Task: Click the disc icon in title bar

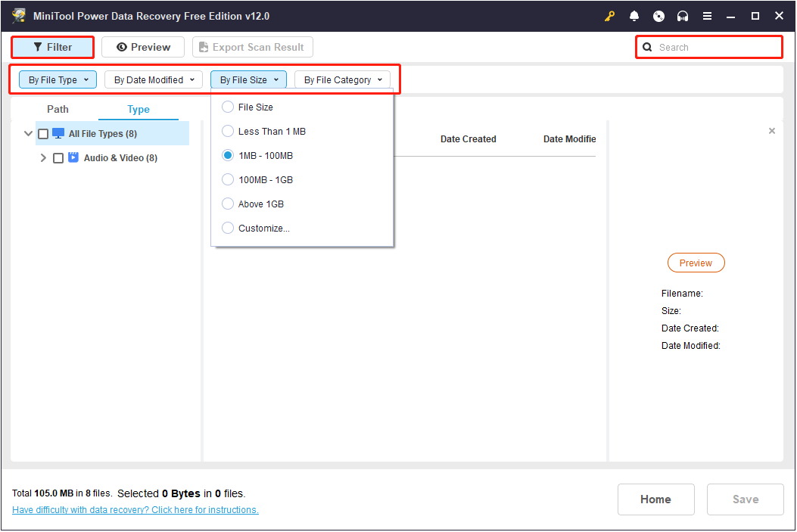Action: pos(658,16)
